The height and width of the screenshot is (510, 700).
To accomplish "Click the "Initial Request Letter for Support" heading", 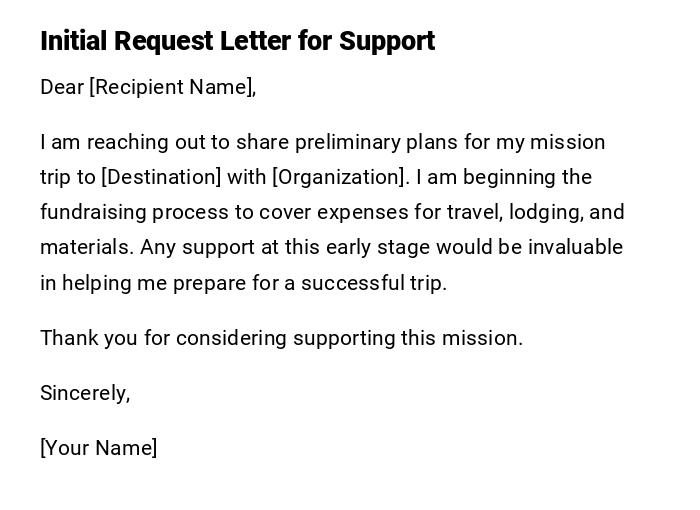I will tap(237, 41).
